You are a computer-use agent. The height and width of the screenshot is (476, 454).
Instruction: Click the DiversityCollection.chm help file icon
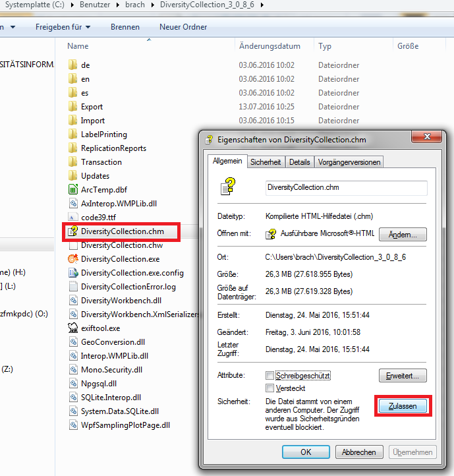coord(73,231)
